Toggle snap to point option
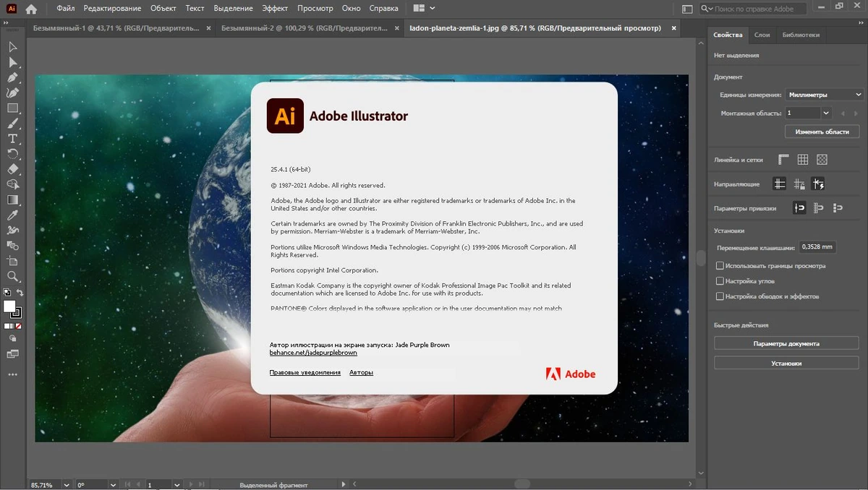The height and width of the screenshot is (490, 868). point(799,208)
